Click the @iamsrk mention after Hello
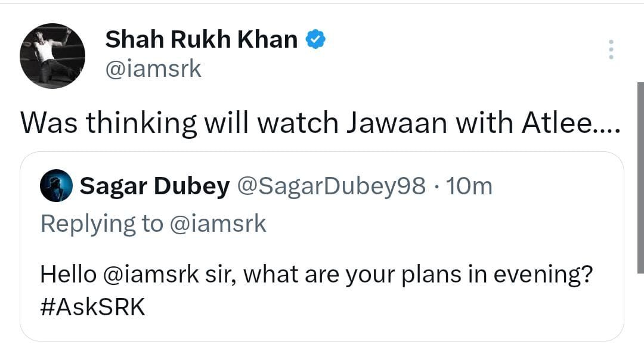 pyautogui.click(x=151, y=275)
